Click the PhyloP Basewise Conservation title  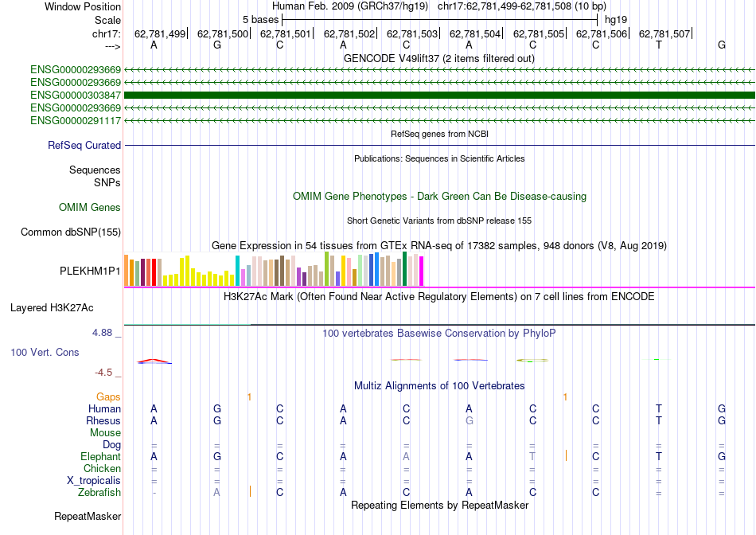439,334
